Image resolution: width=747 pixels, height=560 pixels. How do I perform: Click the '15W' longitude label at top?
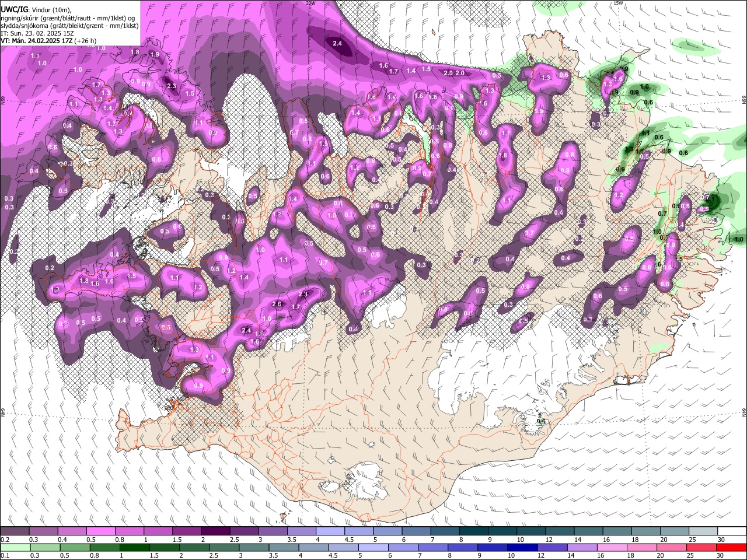tap(618, 3)
